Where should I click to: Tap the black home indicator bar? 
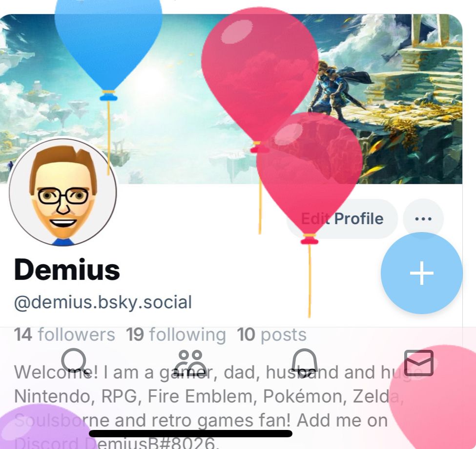[x=190, y=433]
